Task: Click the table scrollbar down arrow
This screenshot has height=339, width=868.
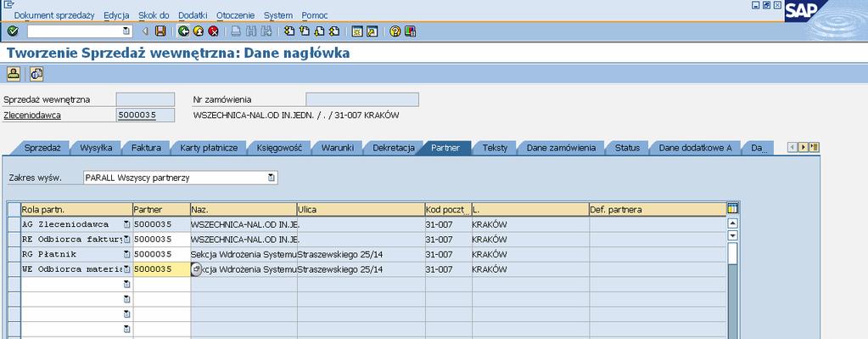Action: coord(732,235)
